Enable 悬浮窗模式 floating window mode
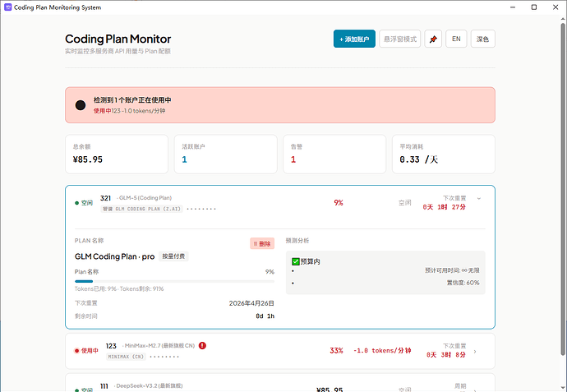 400,39
